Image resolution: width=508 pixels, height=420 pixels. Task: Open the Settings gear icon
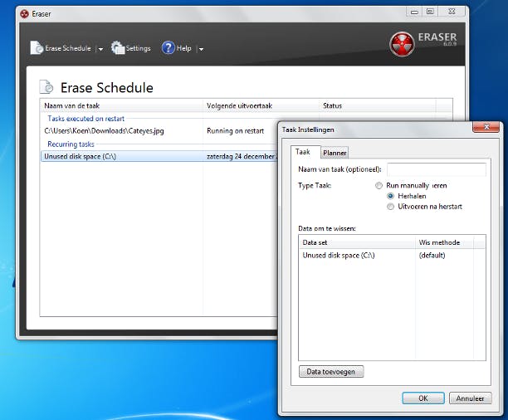[118, 48]
